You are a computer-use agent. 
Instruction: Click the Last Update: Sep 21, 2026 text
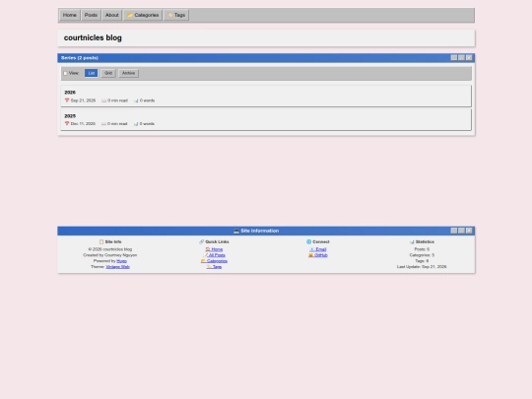[422, 267]
